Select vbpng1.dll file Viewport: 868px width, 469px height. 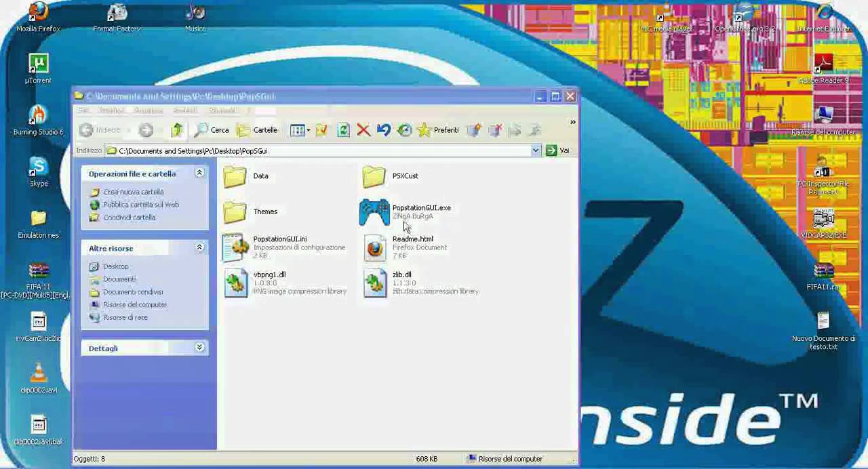point(285,283)
